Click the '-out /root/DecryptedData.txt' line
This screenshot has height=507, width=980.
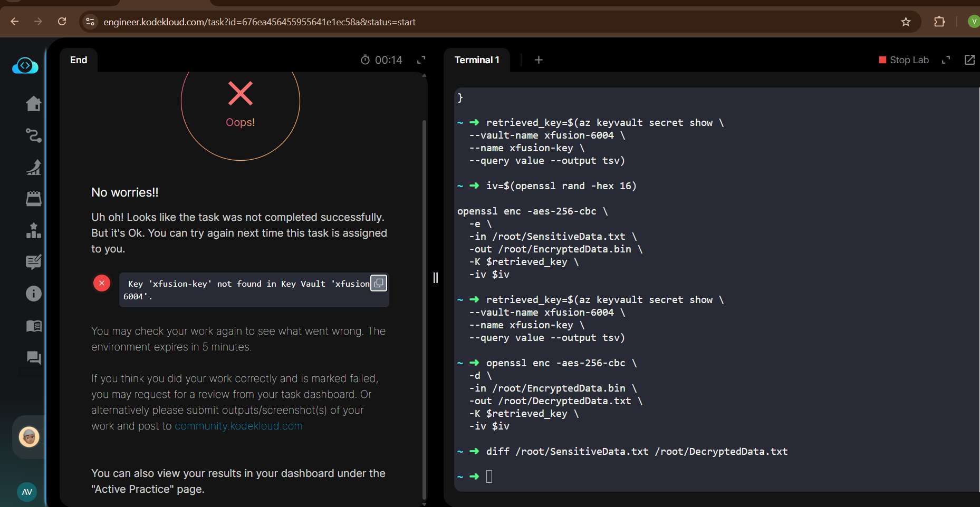pos(556,401)
